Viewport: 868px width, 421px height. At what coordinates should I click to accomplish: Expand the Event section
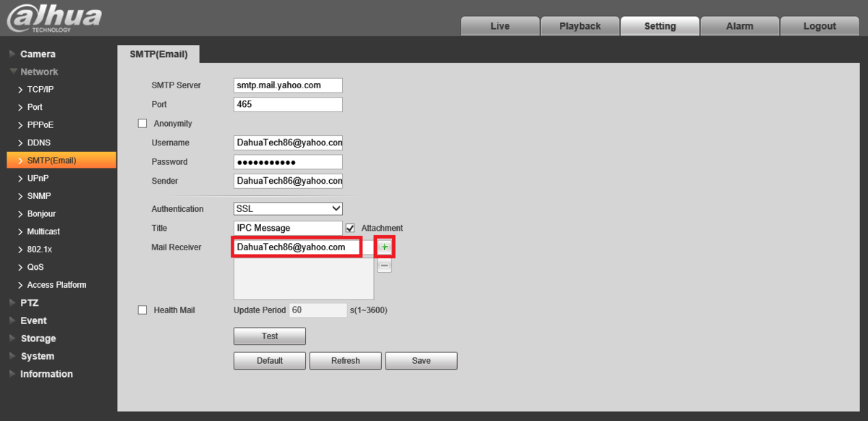pyautogui.click(x=33, y=320)
